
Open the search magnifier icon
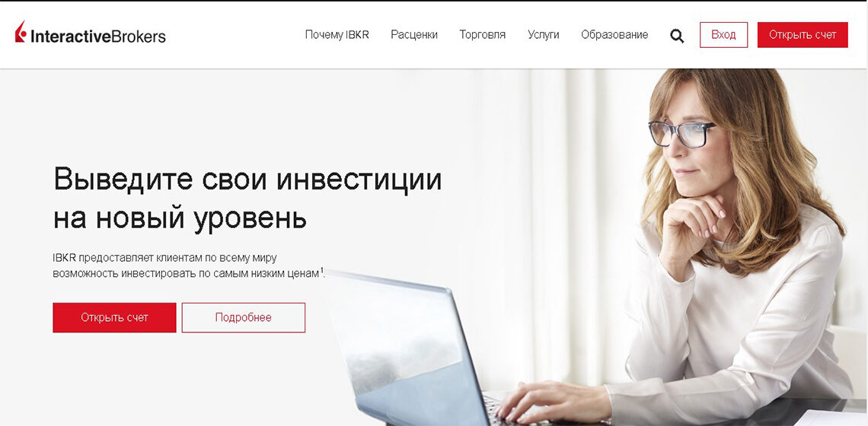[676, 36]
